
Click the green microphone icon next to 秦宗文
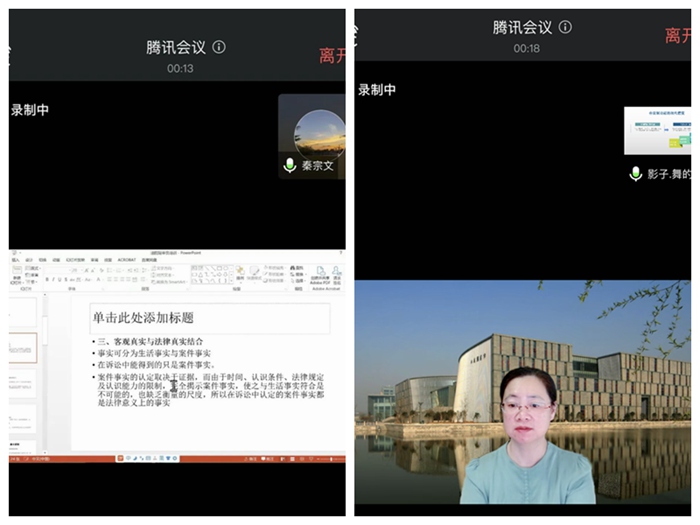pyautogui.click(x=290, y=165)
